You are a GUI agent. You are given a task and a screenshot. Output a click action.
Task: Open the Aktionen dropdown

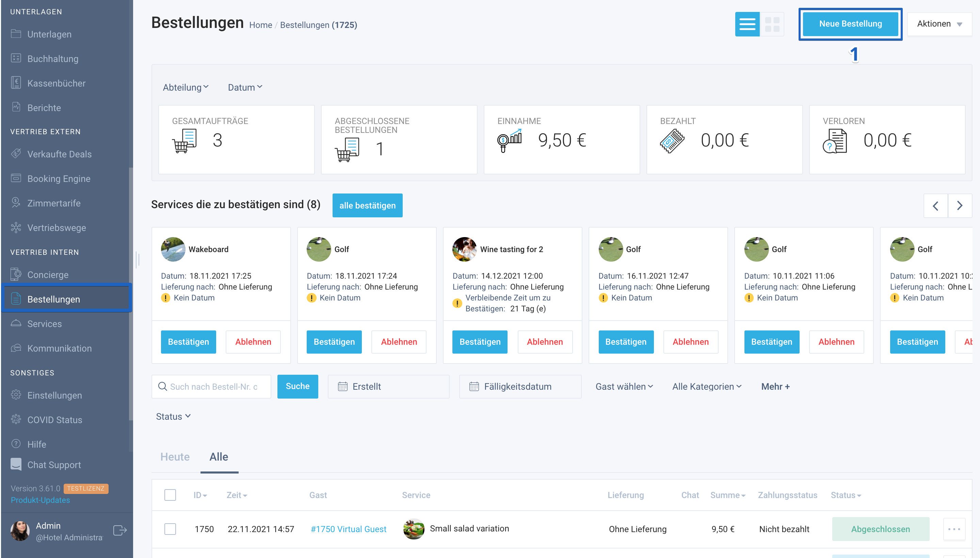(939, 24)
